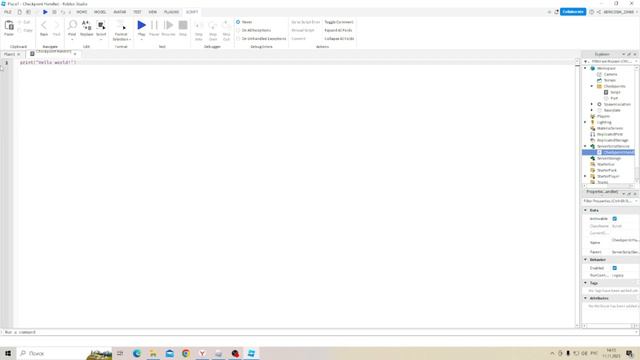Select StarterGui in Explorer
The image size is (640, 360).
605,164
